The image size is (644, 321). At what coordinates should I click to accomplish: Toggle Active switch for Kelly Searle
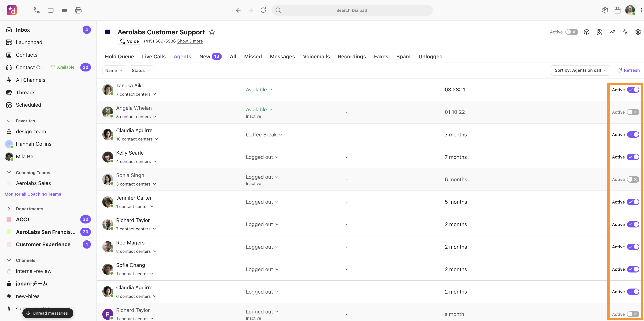[633, 157]
